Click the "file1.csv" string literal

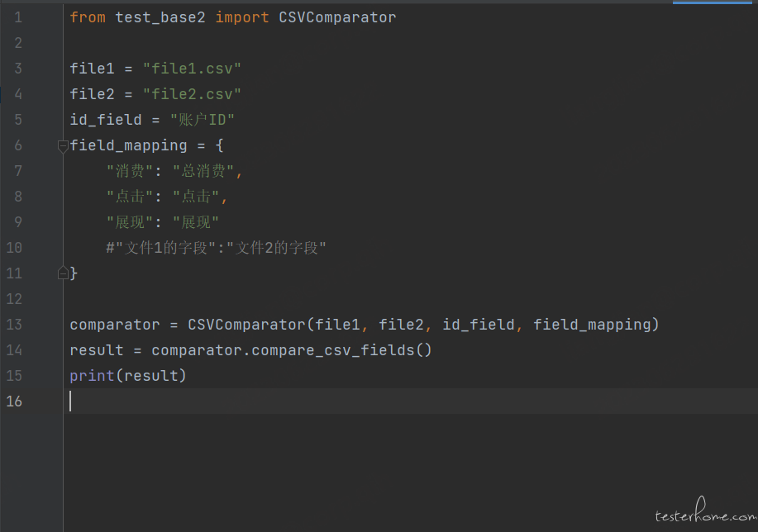tap(192, 69)
